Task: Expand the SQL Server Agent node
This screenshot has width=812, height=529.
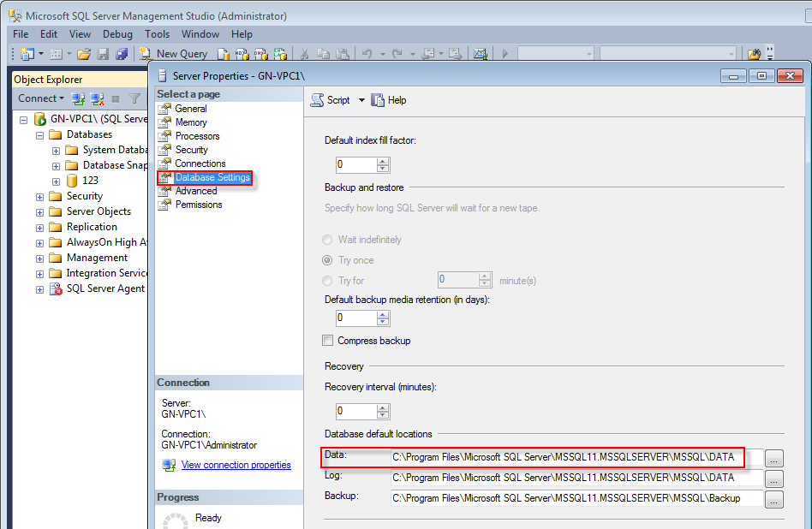Action: pyautogui.click(x=40, y=290)
